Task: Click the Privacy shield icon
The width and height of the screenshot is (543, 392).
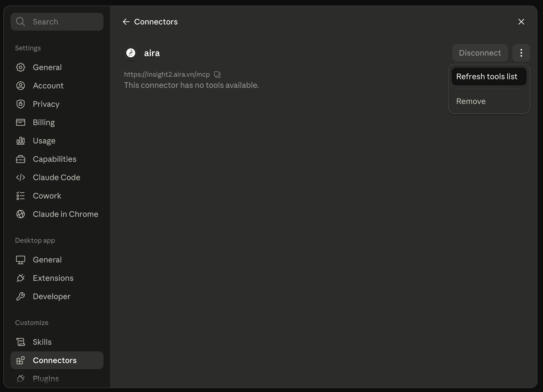Action: click(x=21, y=104)
